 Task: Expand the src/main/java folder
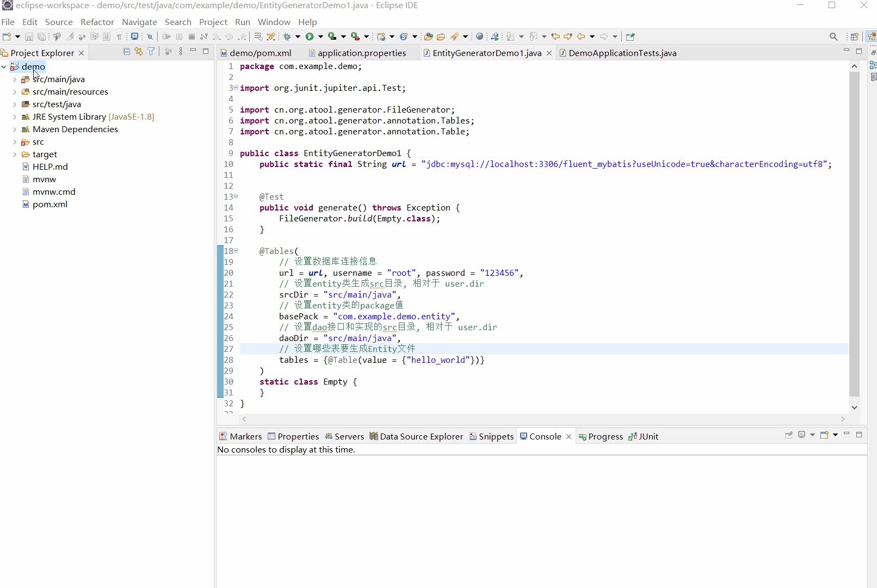(x=15, y=79)
